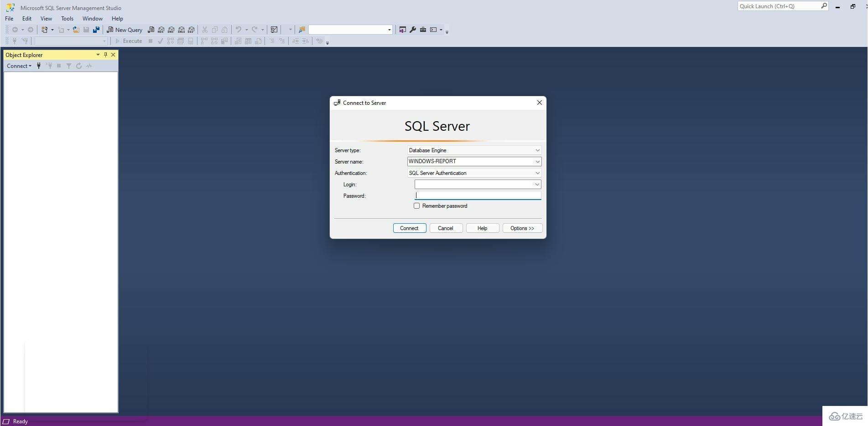Click the Find in Files icon
The width and height of the screenshot is (868, 426).
[301, 30]
